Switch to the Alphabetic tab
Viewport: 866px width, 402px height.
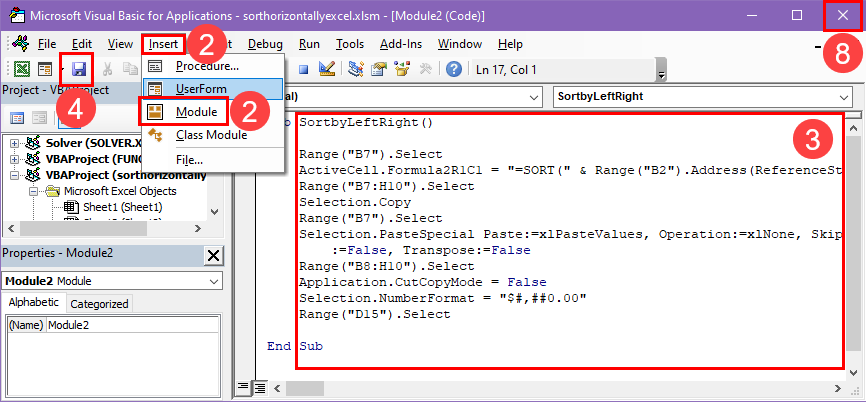coord(34,303)
